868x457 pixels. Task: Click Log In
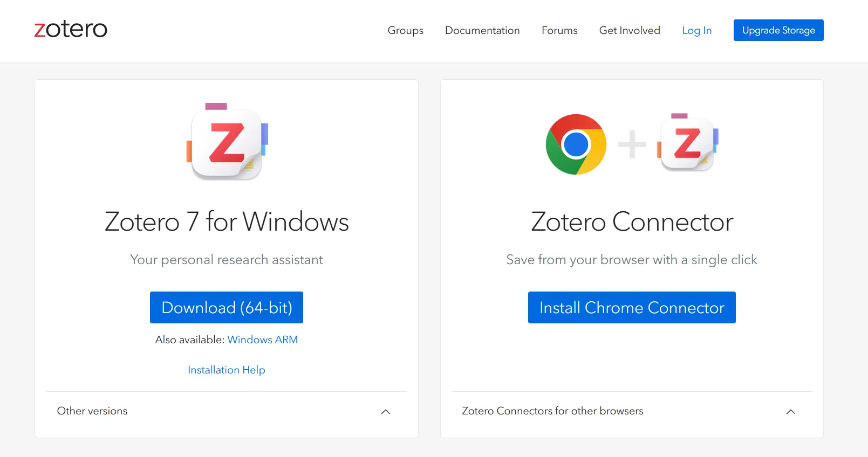pos(696,31)
